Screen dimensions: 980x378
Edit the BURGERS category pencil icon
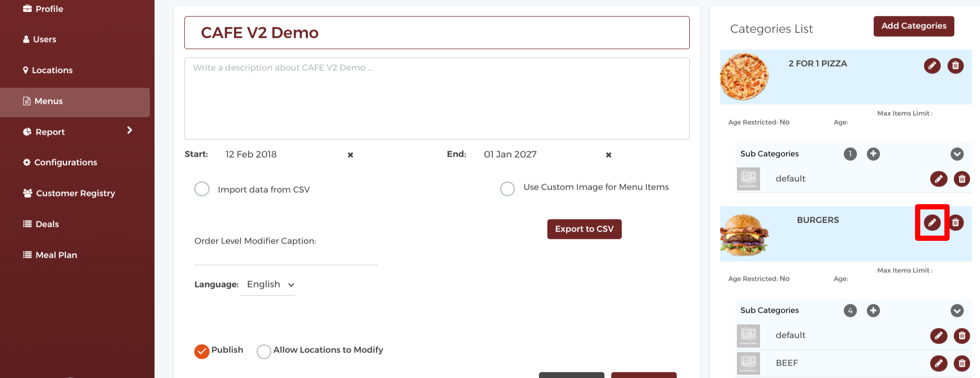coord(932,223)
